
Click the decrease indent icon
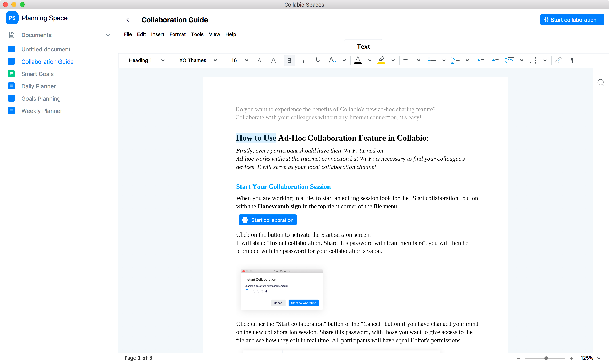tap(481, 60)
